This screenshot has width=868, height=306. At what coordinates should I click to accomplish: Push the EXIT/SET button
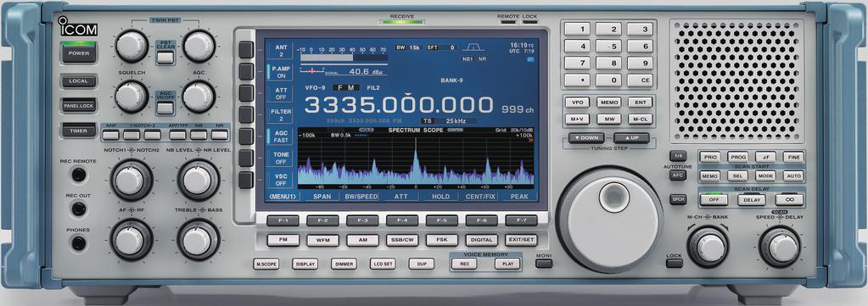tap(522, 241)
